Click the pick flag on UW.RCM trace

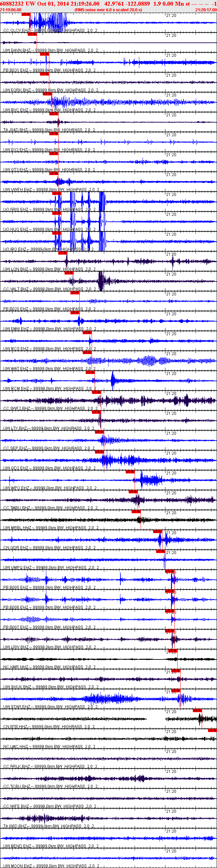[90, 372]
